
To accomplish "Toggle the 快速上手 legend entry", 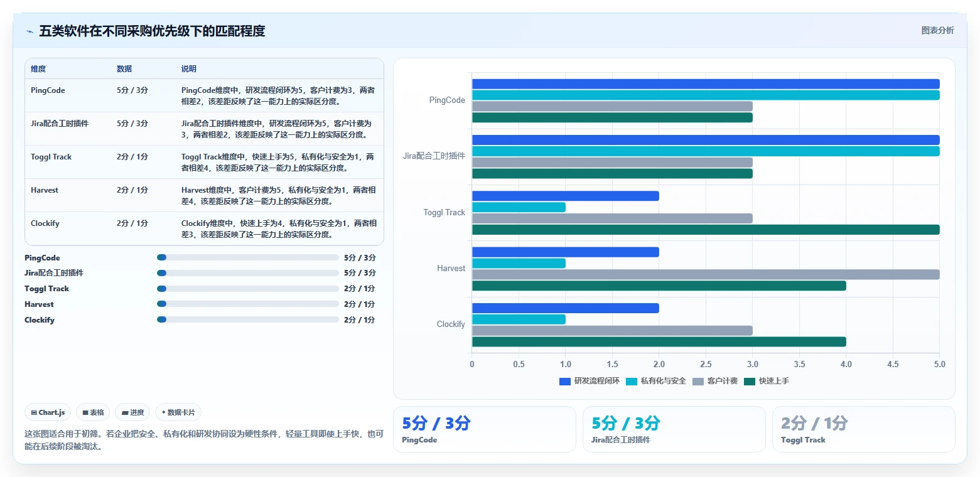I will (x=766, y=381).
